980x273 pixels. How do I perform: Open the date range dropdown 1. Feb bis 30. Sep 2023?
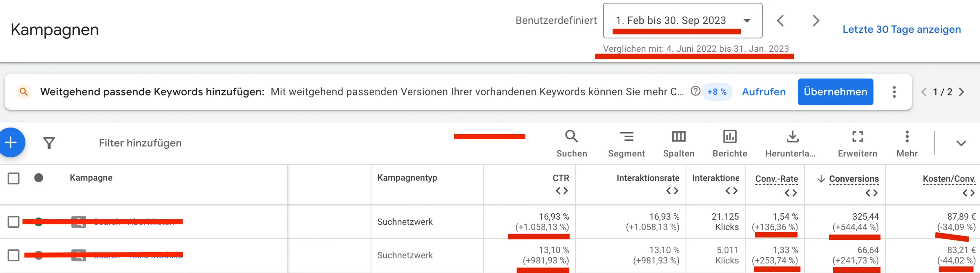pyautogui.click(x=683, y=21)
